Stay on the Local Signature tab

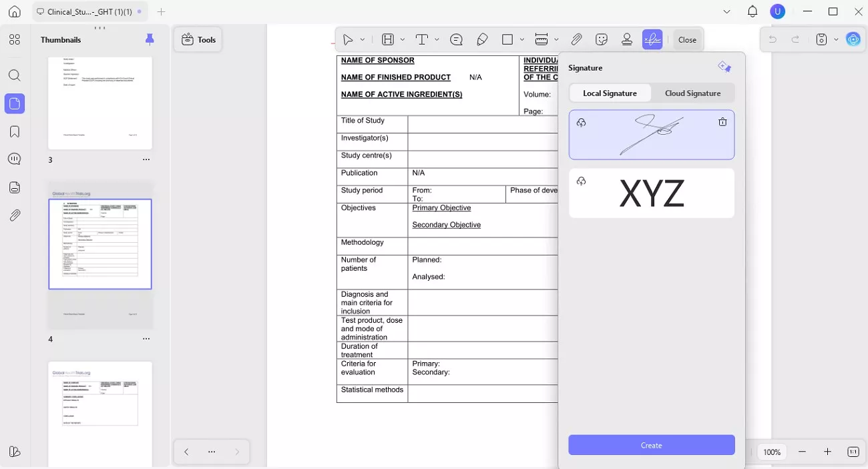610,93
